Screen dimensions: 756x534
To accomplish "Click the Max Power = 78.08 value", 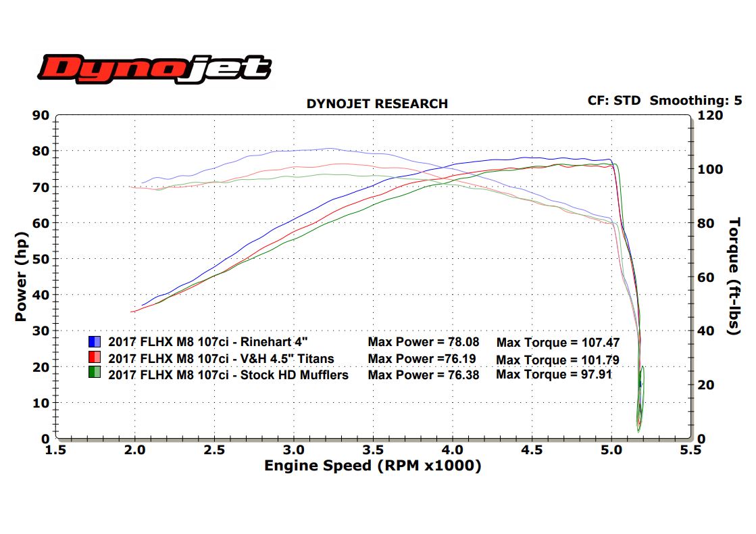I will [x=423, y=343].
